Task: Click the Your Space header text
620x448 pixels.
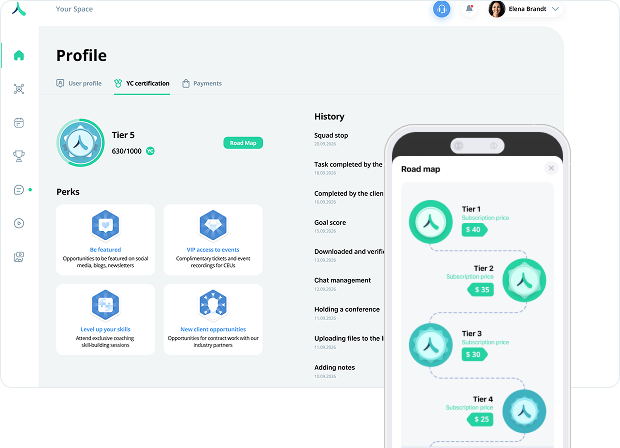Action: pos(74,9)
